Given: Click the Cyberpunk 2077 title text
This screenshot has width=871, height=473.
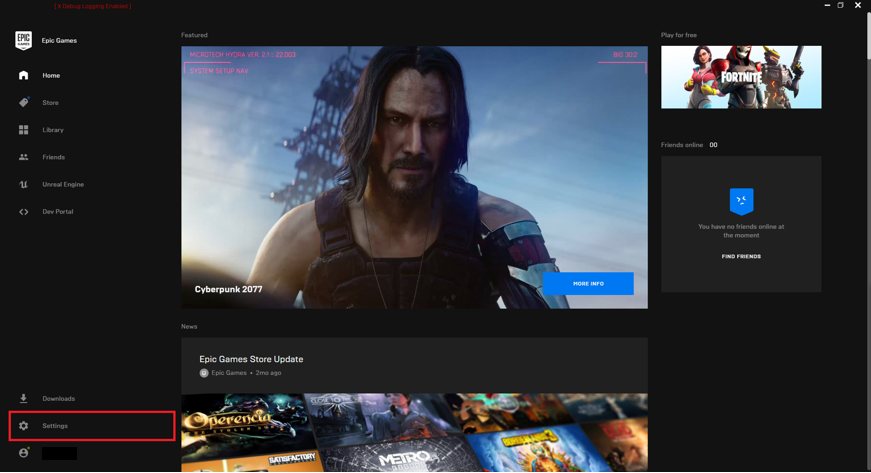Looking at the screenshot, I should click(228, 289).
